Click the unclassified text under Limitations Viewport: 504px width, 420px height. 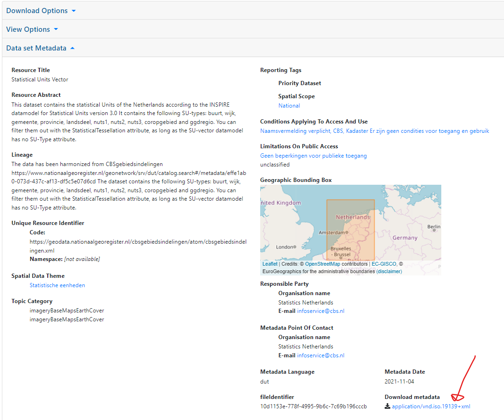(x=275, y=165)
